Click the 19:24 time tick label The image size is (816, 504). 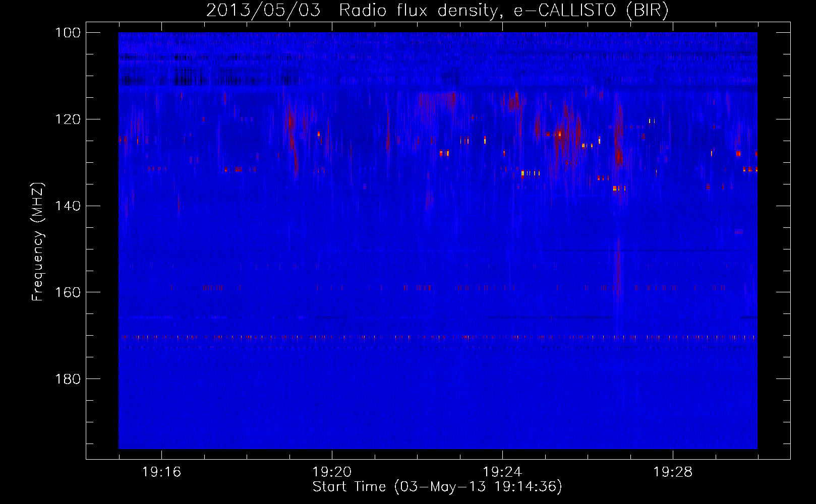[502, 472]
